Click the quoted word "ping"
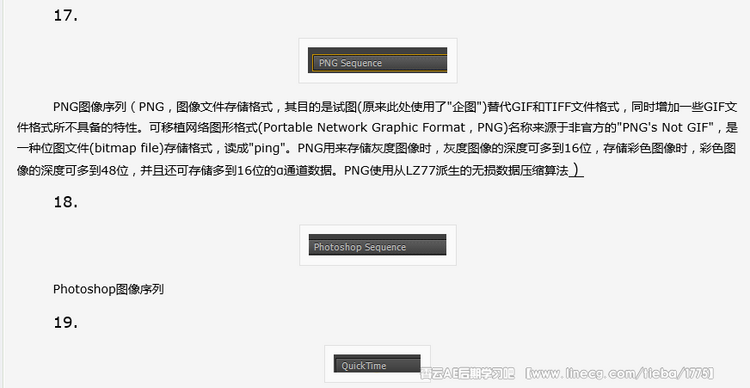Screen dimensions: 750x388 pos(267,148)
